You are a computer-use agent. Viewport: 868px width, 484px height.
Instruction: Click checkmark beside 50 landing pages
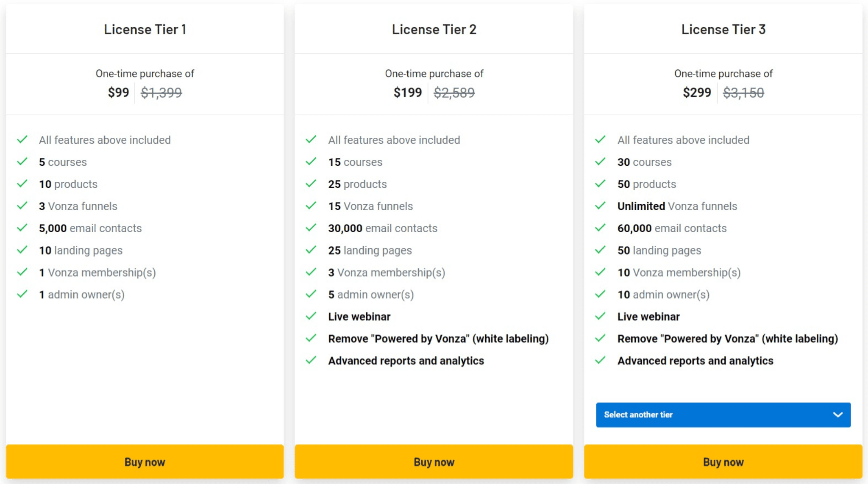tap(600, 250)
